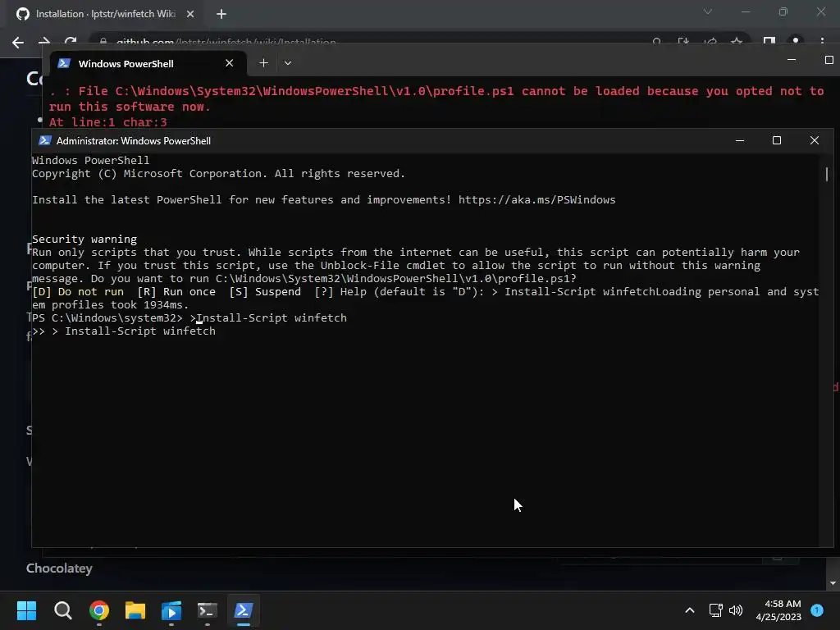Show hidden system tray icons chevron
The image size is (840, 630).
690,610
